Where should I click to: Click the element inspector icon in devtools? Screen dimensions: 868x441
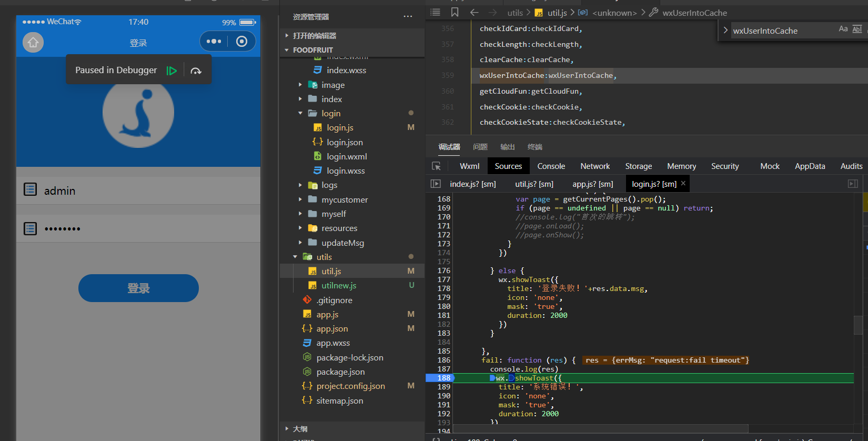[436, 166]
